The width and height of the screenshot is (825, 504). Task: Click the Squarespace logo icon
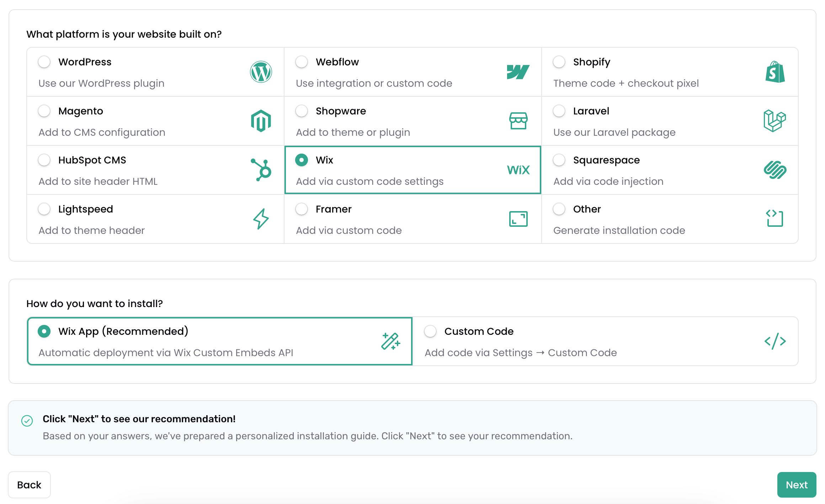(x=775, y=170)
